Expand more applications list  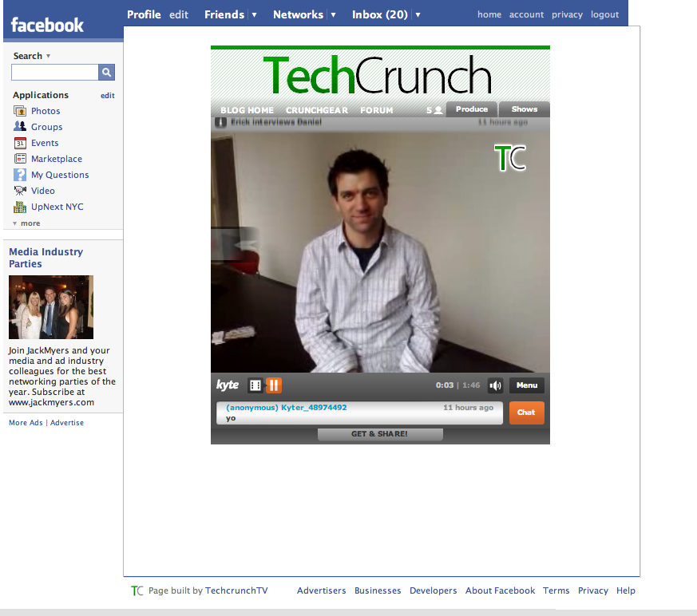click(26, 223)
